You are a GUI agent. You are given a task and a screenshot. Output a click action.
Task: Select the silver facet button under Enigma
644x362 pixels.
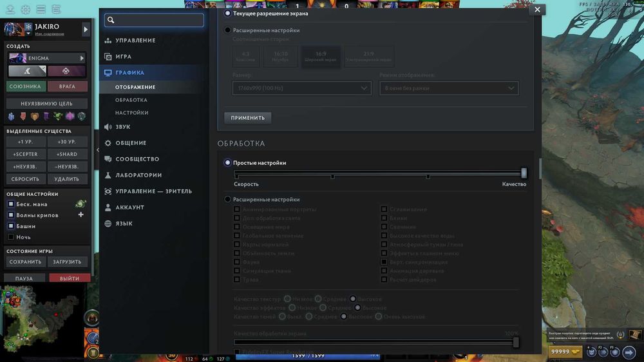coord(27,71)
